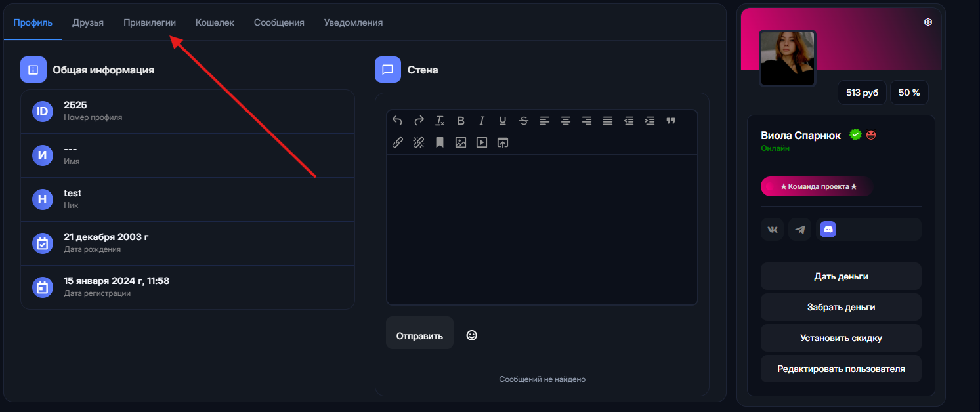Go to the Сообщения tab

[279, 22]
